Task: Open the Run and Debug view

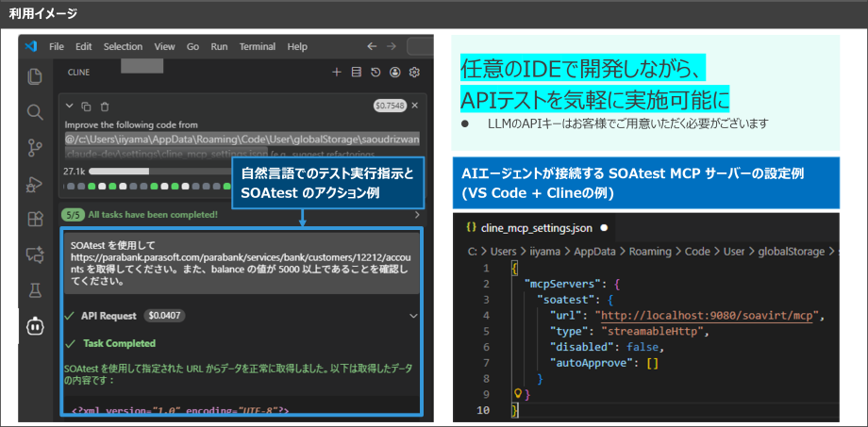Action: (35, 184)
